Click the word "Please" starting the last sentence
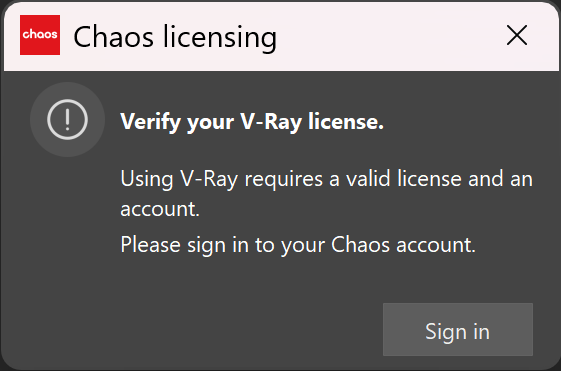The width and height of the screenshot is (561, 371). coord(150,245)
